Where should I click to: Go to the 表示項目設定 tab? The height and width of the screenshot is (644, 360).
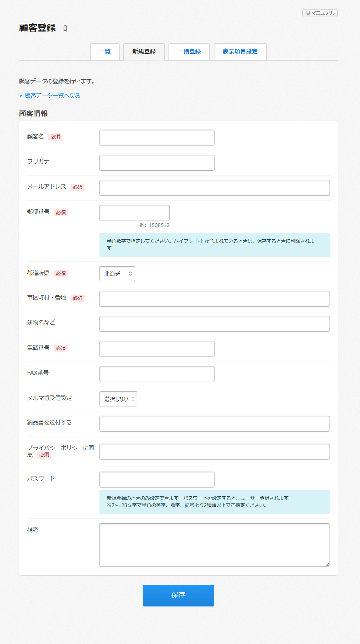coord(240,52)
